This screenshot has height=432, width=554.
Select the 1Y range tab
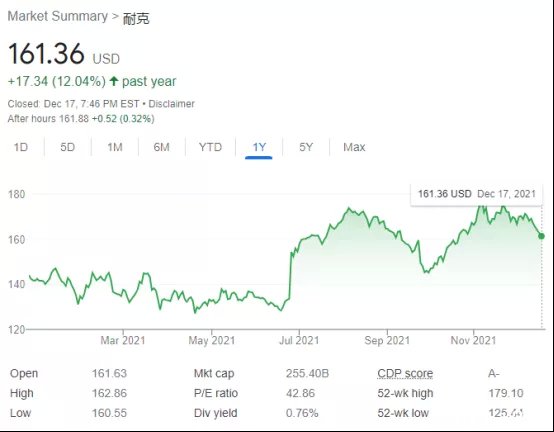click(x=259, y=147)
